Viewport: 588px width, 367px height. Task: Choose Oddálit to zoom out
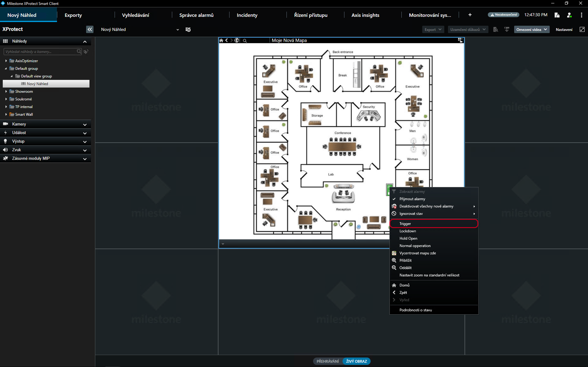[434, 268]
